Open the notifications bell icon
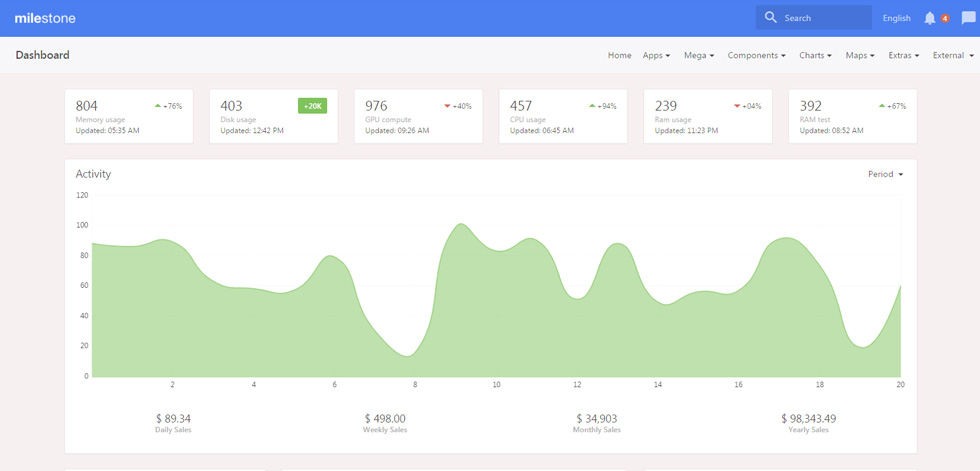 (x=930, y=18)
